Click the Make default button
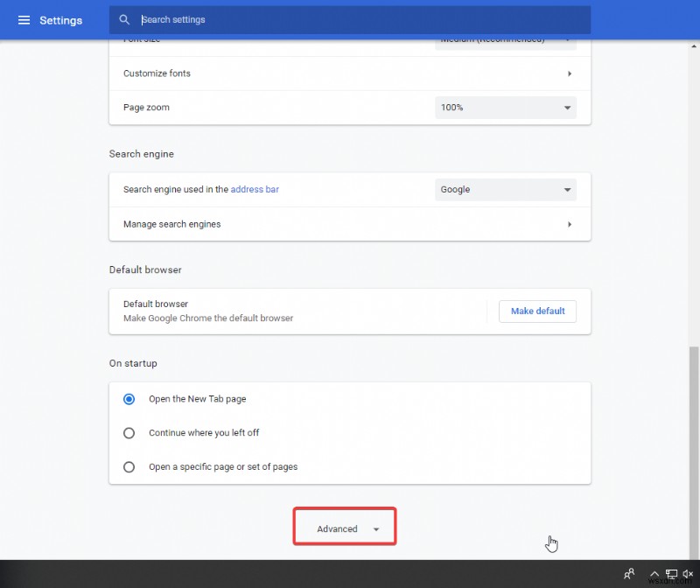This screenshot has width=700, height=588. 537,311
